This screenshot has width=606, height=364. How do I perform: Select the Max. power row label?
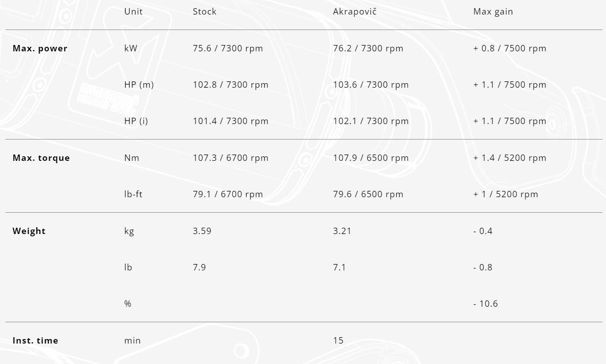[x=40, y=49]
